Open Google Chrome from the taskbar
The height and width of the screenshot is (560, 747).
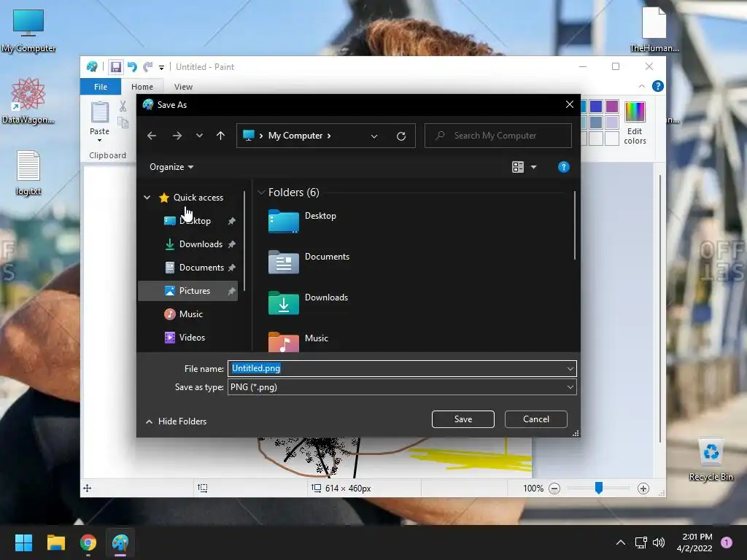tap(88, 542)
